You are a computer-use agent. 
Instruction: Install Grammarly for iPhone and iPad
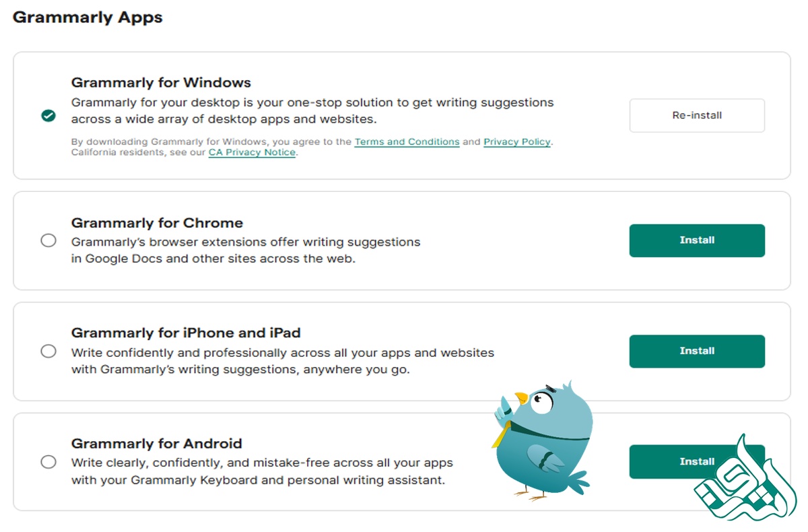coord(697,351)
